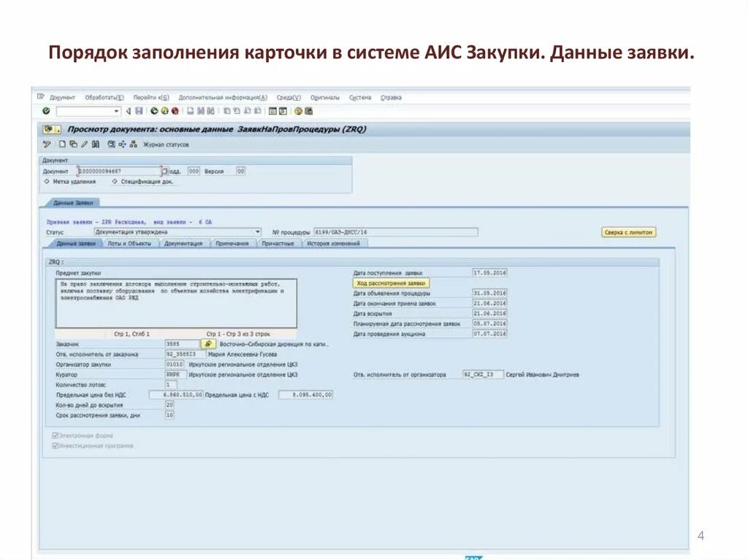Switch to the Причастные tab

(278, 243)
